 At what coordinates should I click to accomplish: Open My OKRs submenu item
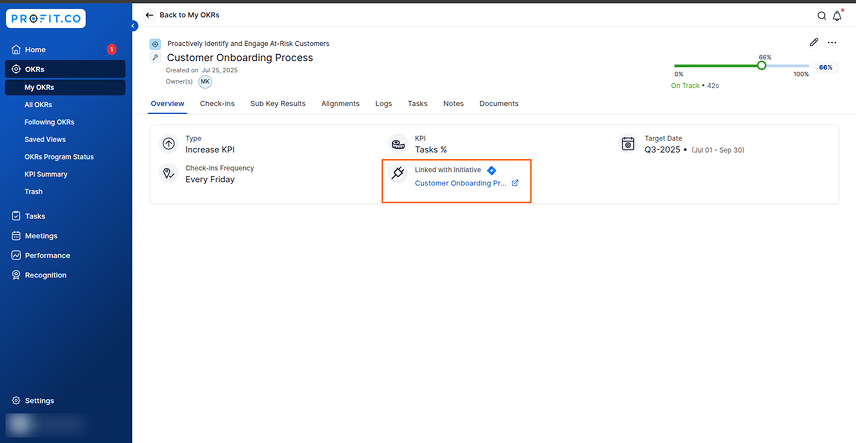[x=65, y=87]
